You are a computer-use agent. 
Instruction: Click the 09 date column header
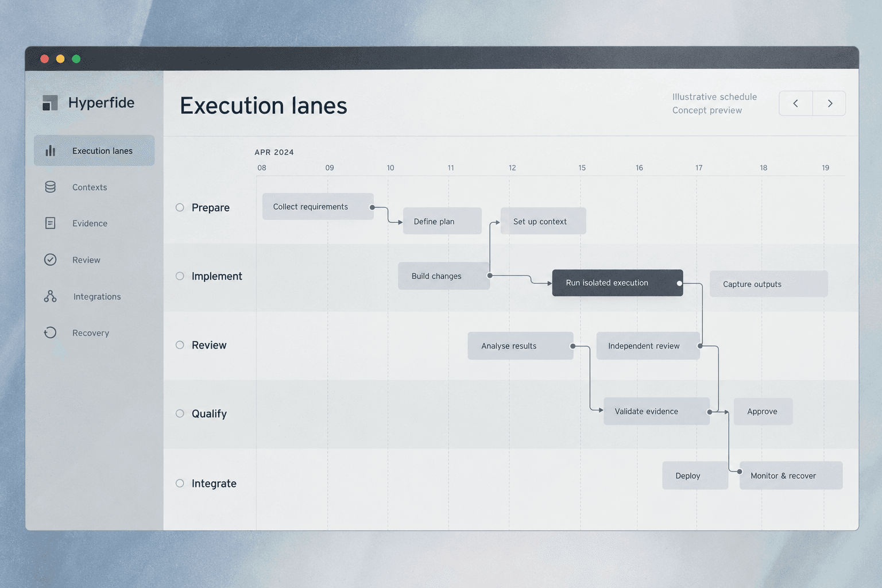tap(330, 168)
